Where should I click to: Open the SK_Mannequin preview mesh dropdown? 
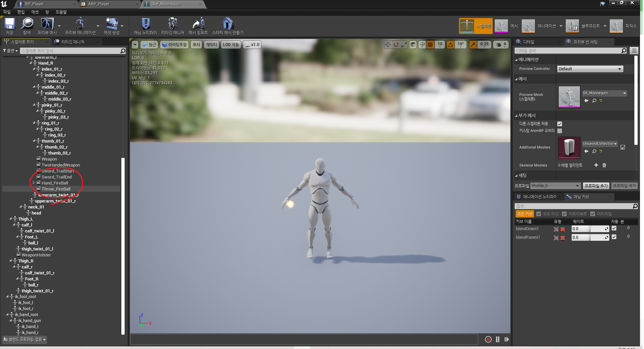605,93
